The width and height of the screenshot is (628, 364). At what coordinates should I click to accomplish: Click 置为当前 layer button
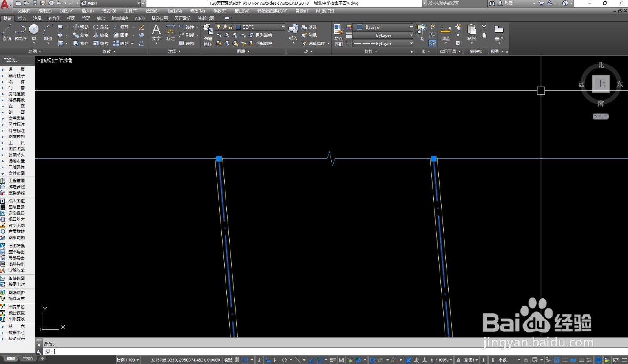(x=261, y=35)
